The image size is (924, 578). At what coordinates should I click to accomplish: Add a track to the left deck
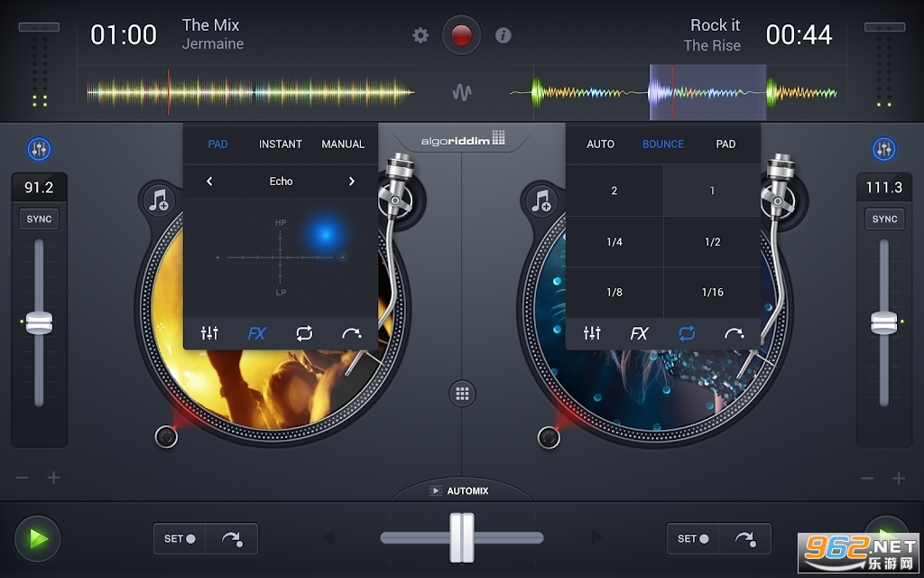[x=160, y=200]
